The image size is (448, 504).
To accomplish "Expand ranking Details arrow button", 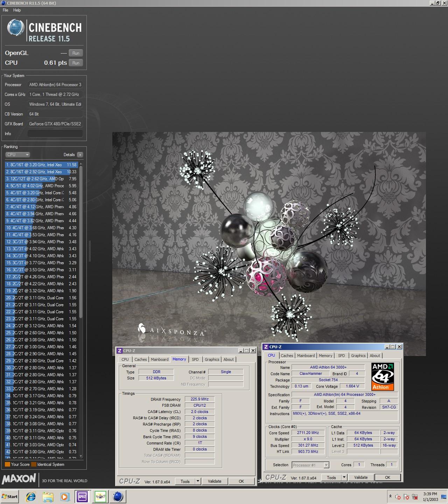I will pos(80,154).
